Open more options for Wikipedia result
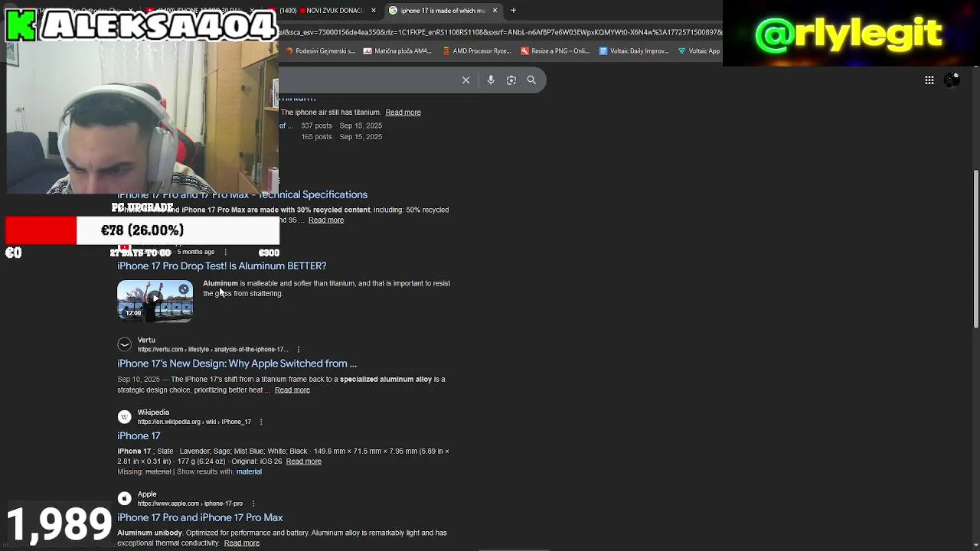 (261, 422)
